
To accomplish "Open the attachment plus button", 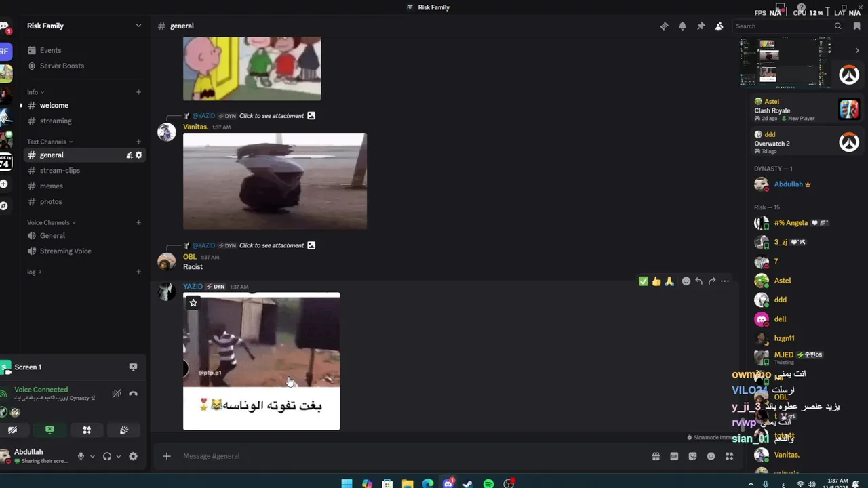I will 167,456.
